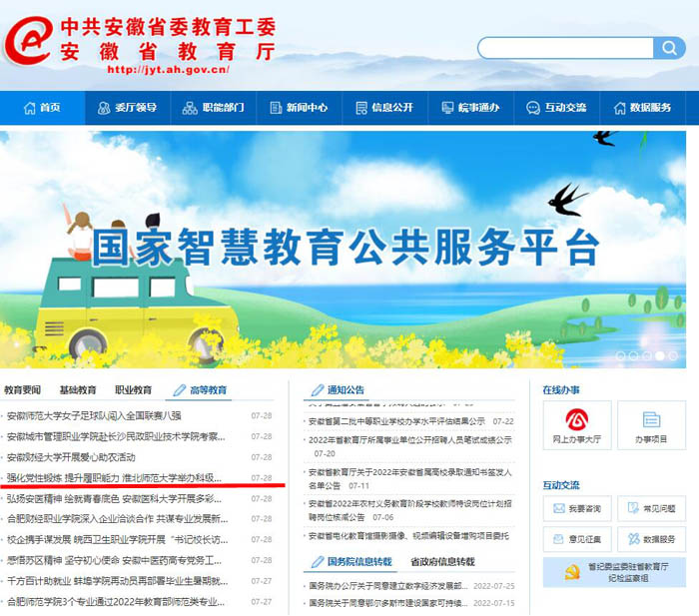
Task: Select the second carousel indicator dot
Action: (633, 355)
